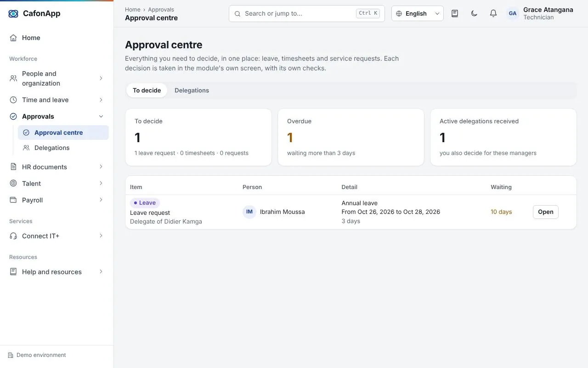
Task: Expand the Talent section chevron
Action: pos(101,184)
